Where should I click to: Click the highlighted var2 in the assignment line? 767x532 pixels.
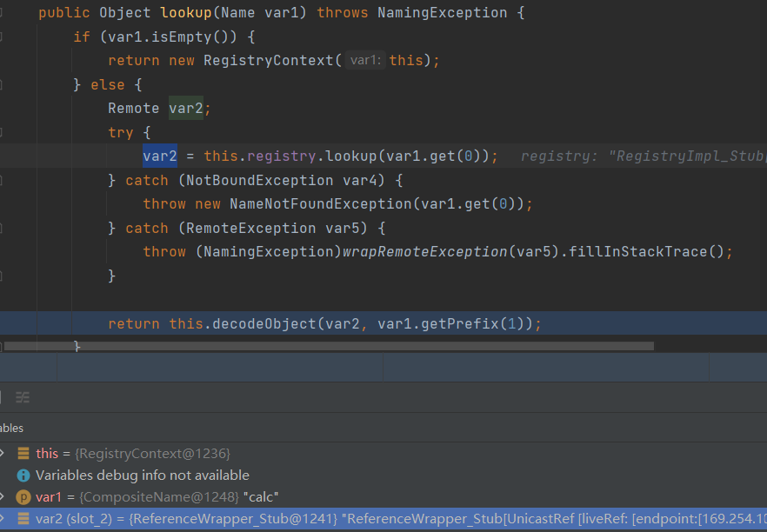click(160, 156)
